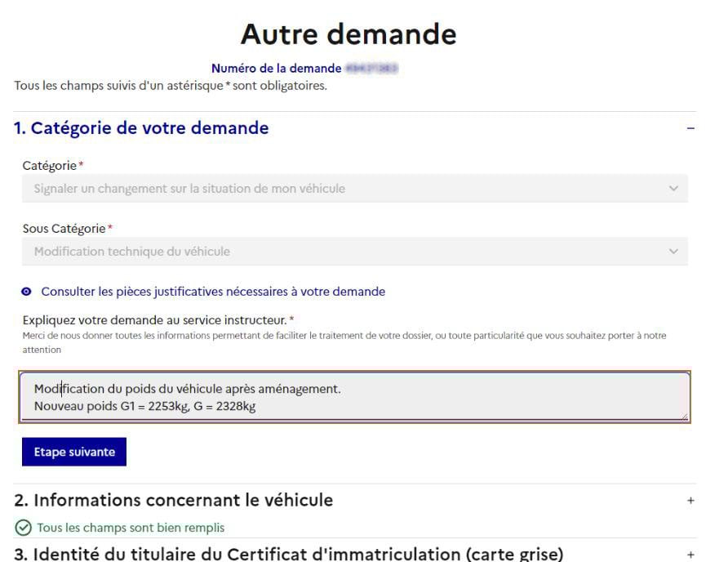Click the chevron arrow of Catégorie field

click(673, 189)
